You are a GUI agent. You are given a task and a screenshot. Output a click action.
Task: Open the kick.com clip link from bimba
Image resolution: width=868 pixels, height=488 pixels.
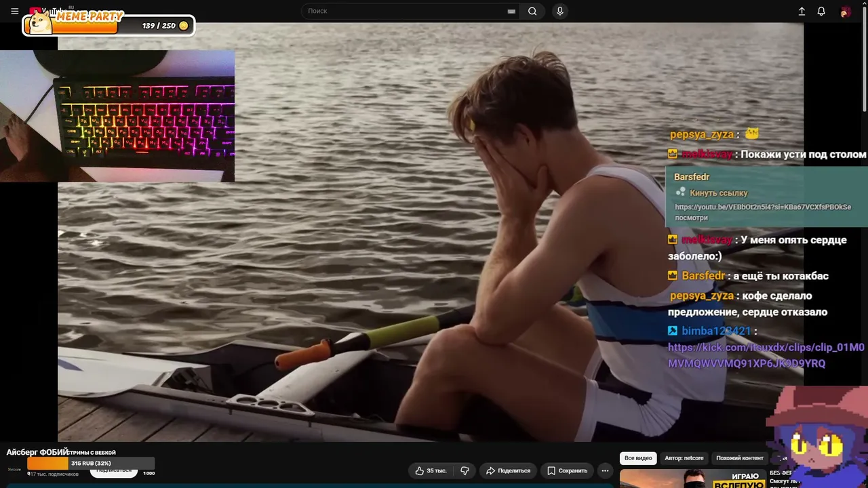766,355
